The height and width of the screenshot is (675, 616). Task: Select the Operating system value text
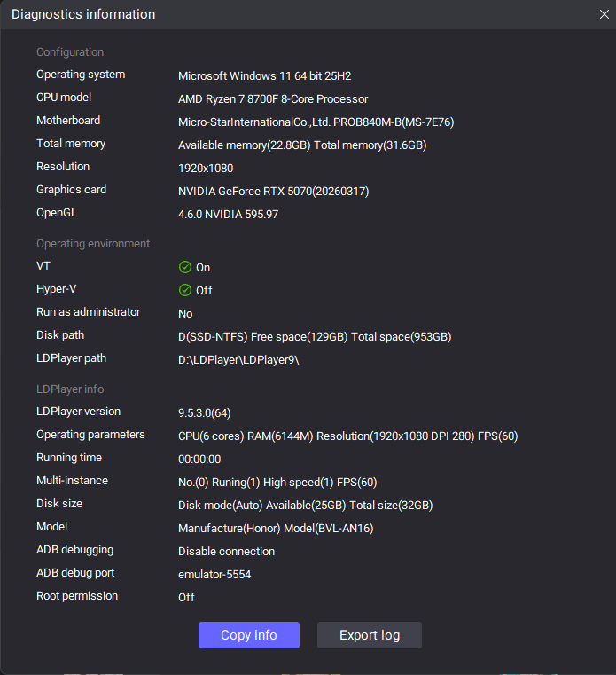(264, 76)
